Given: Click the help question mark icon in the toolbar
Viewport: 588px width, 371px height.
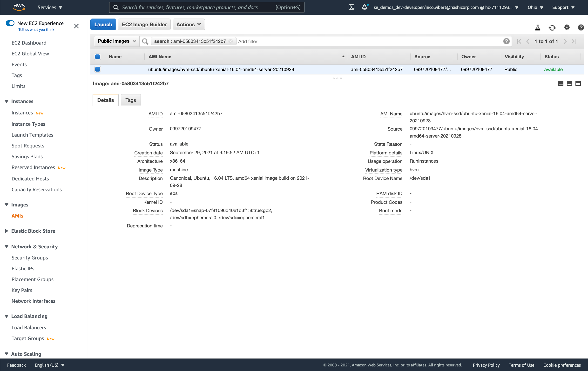Looking at the screenshot, I should tap(581, 27).
